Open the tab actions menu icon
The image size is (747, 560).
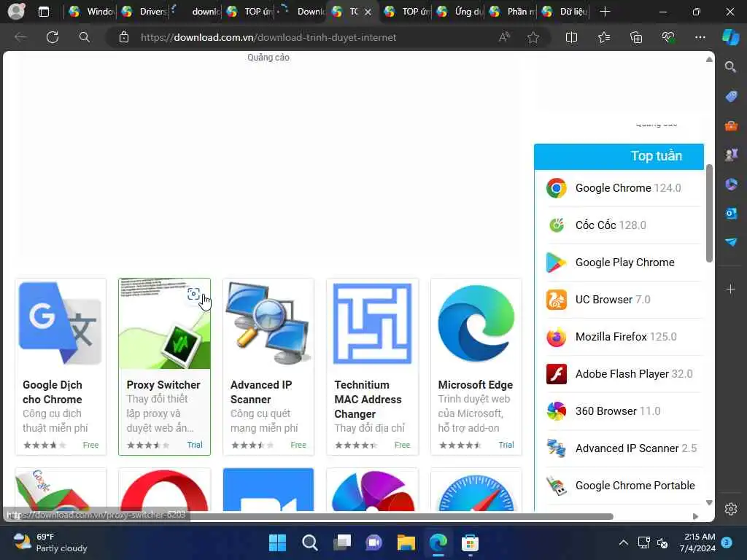[x=43, y=12]
